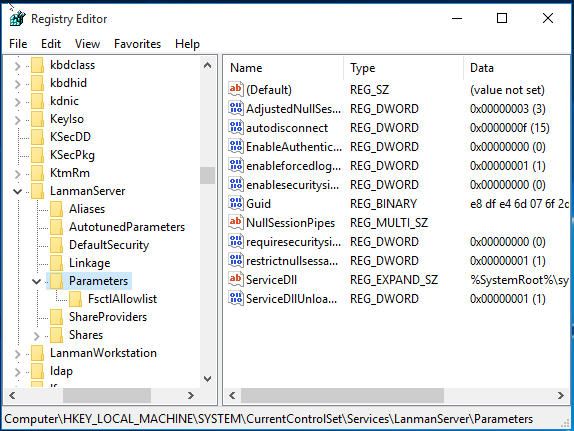This screenshot has width=574, height=431.
Task: Select the Linkage key
Action: tap(89, 263)
